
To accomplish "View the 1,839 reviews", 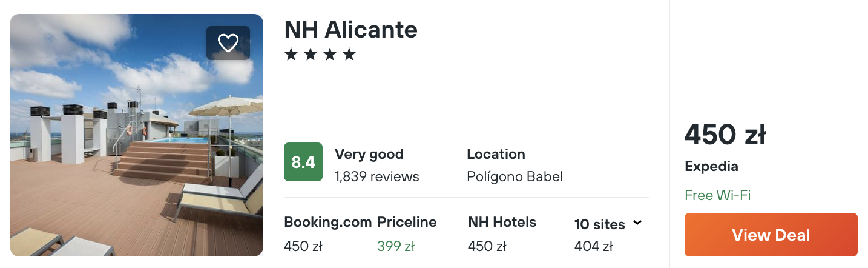I will (x=377, y=177).
